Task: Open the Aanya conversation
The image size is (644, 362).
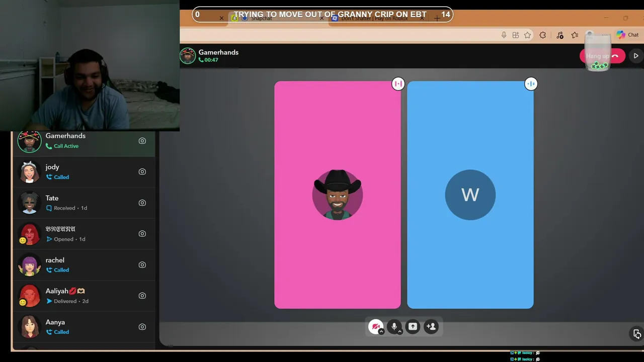Action: tap(84, 327)
